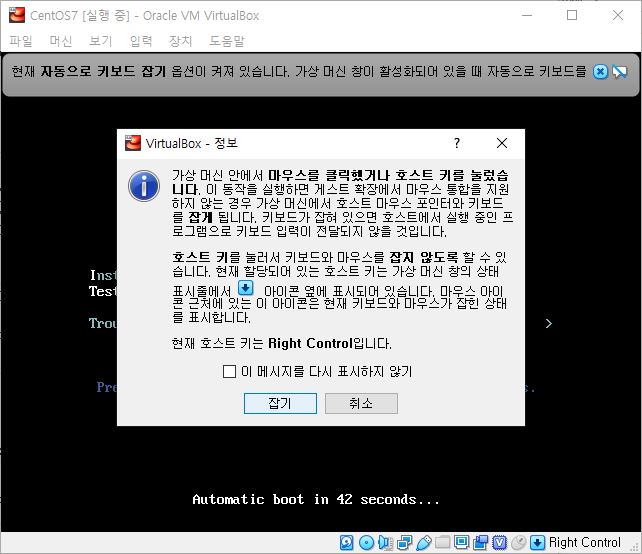
Task: Maximize the CentOS7 VirtualBox window
Action: click(x=572, y=15)
